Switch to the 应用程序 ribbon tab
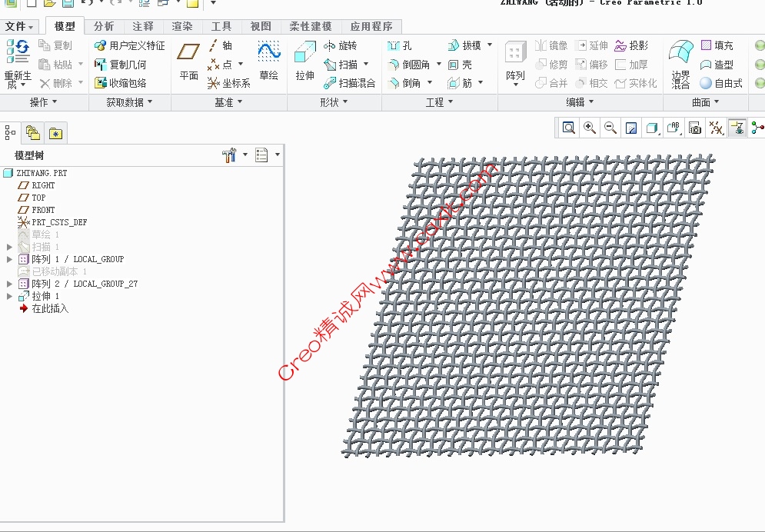The image size is (765, 532). 371,26
